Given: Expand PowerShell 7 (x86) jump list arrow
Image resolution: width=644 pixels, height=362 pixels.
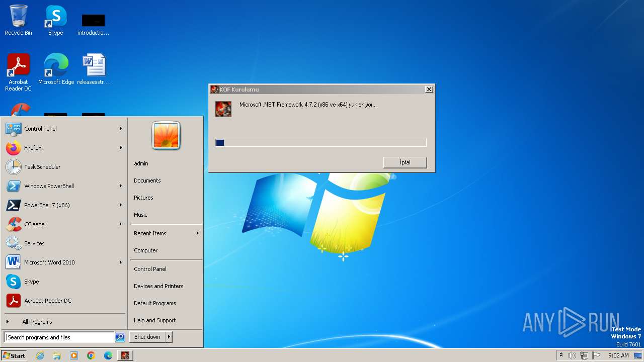Looking at the screenshot, I should coord(121,205).
